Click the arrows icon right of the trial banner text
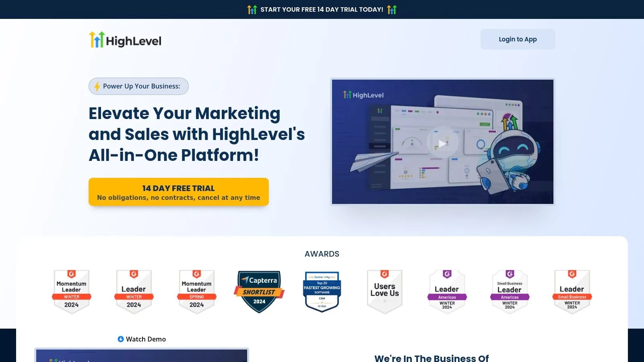Screen dimensions: 644x362 pyautogui.click(x=392, y=9)
